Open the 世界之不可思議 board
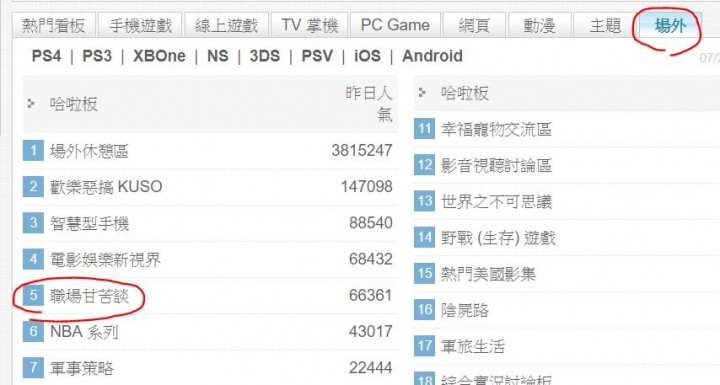The image size is (720, 385). (496, 202)
